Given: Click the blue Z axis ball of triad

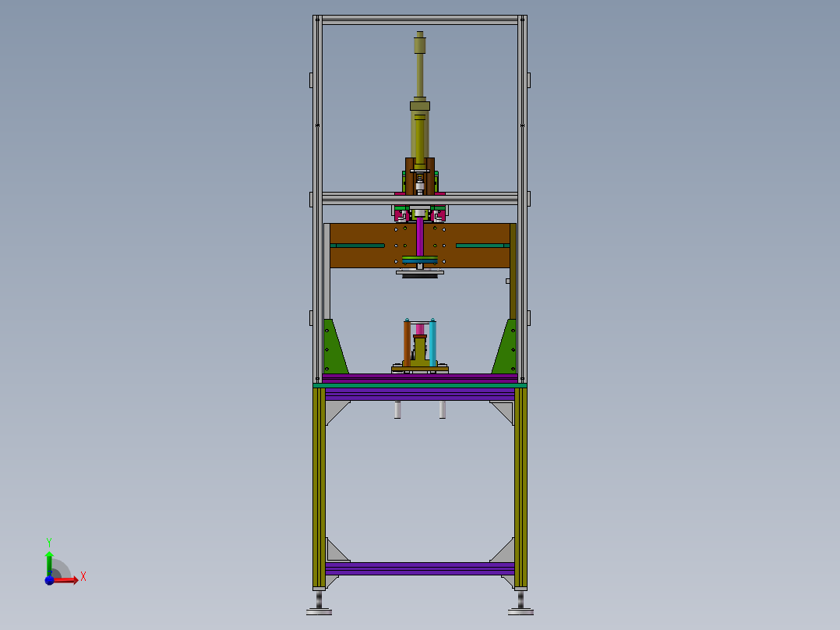Looking at the screenshot, I should point(49,580).
